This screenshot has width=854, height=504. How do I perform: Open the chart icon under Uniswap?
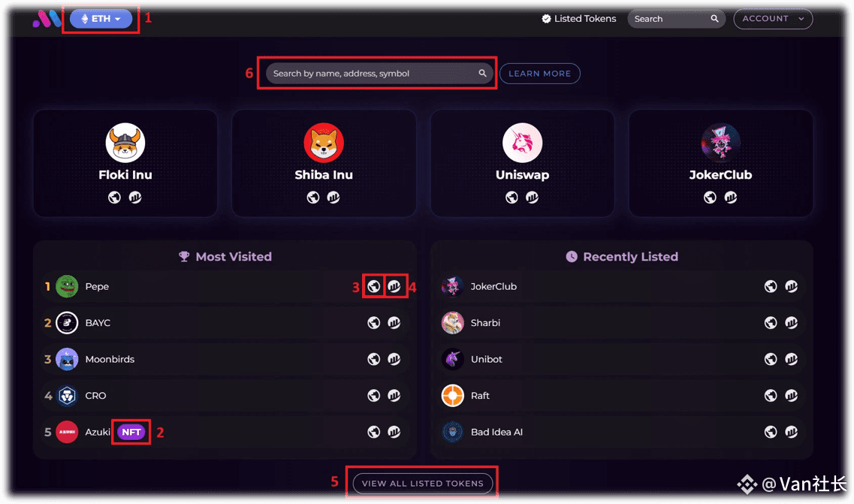coord(532,198)
